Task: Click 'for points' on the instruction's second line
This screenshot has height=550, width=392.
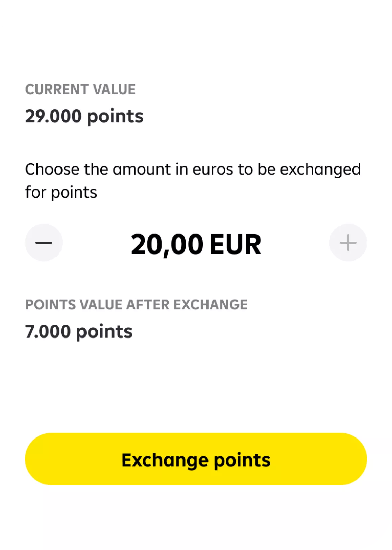Action: [x=61, y=192]
